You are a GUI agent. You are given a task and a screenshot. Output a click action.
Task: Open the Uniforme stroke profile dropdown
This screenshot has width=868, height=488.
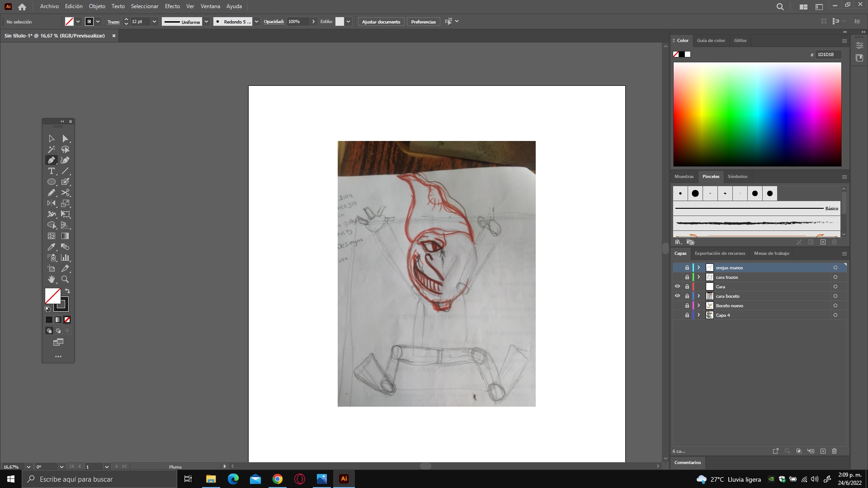pyautogui.click(x=206, y=22)
